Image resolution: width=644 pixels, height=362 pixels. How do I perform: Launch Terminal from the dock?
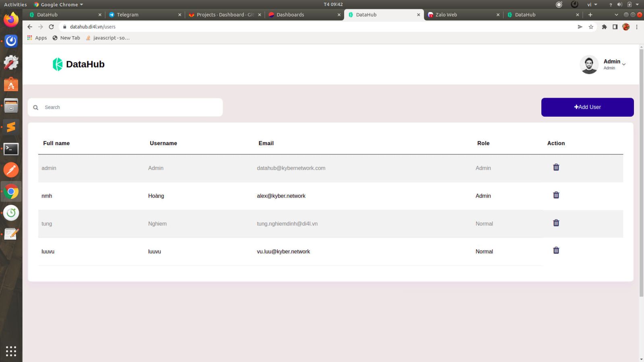coord(11,149)
